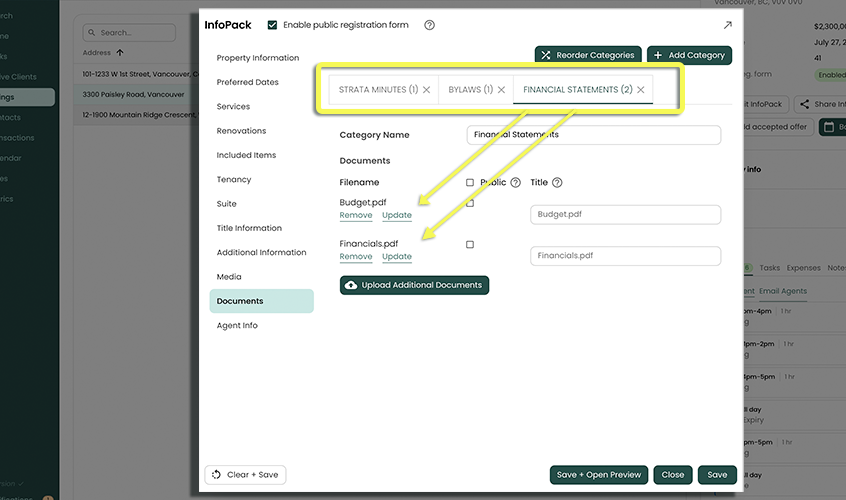Remove the Bylaws category via its X
Viewport: 846px width, 500px height.
point(501,90)
